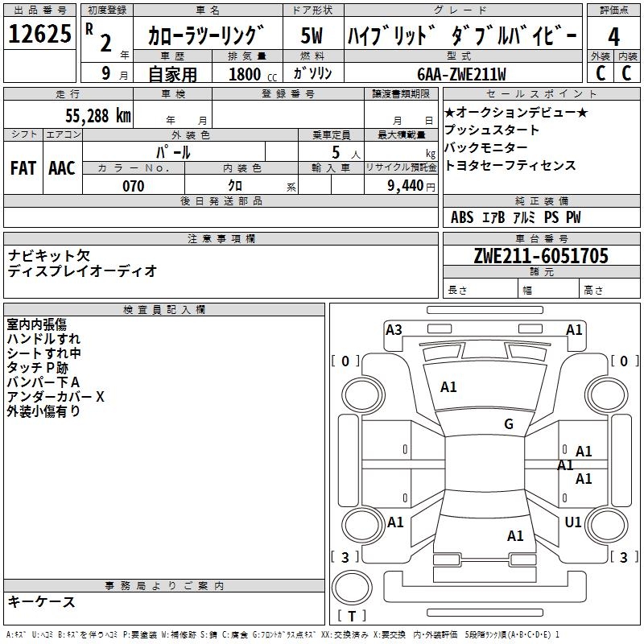Click the A1 mark beside the rear-left wheel

[395, 522]
